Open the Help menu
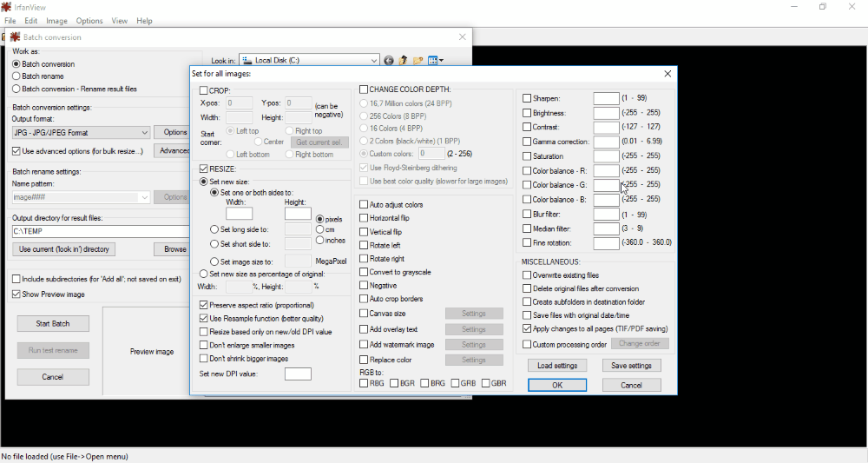The image size is (868, 463). pyautogui.click(x=144, y=21)
